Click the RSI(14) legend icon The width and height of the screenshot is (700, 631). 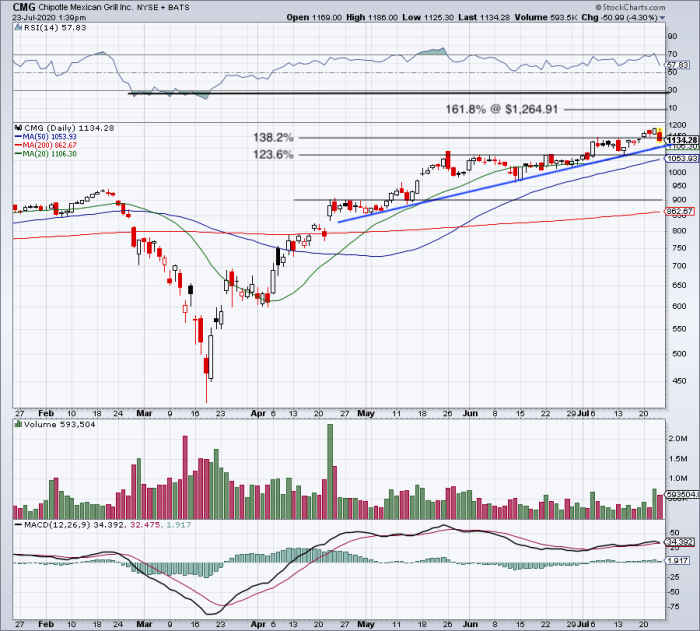pos(18,28)
